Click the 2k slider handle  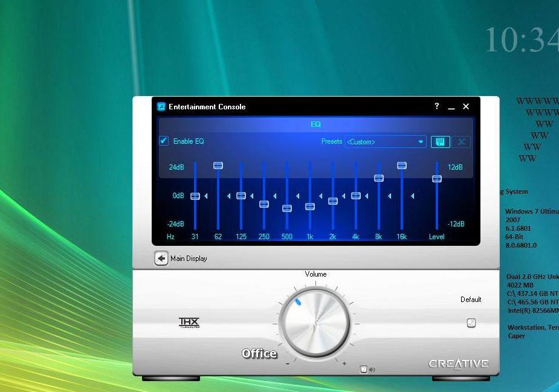333,201
